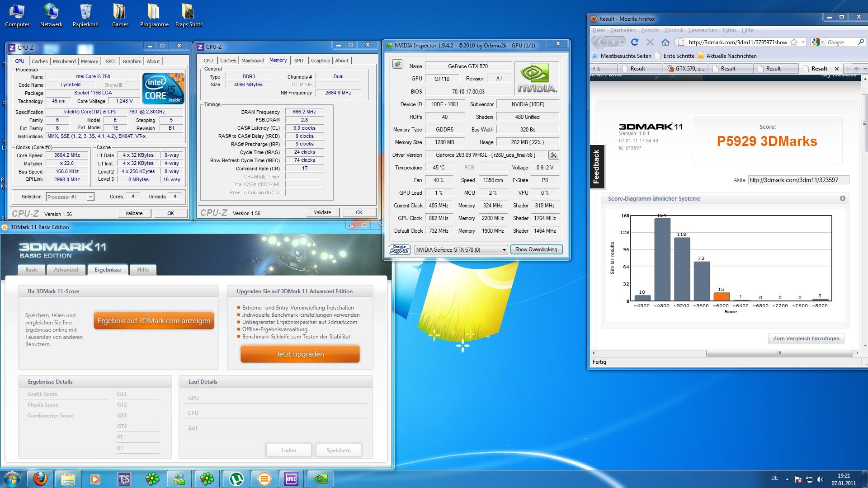Open the URL bar history dropdown arrow
Screen dimensions: 868x488
pyautogui.click(x=803, y=42)
